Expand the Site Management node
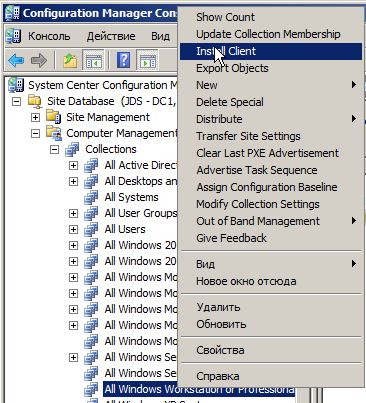366x403 pixels. (35, 118)
